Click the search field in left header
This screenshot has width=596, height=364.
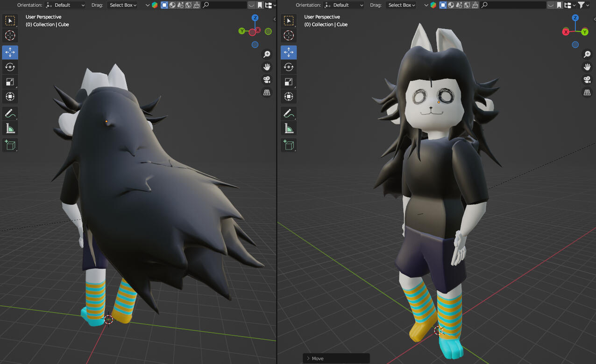tap(224, 5)
